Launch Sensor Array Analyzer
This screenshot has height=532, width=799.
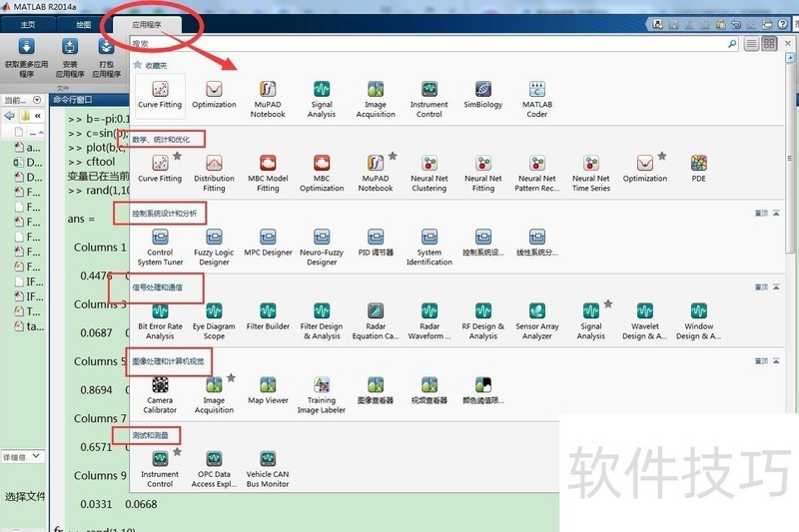coord(537,321)
